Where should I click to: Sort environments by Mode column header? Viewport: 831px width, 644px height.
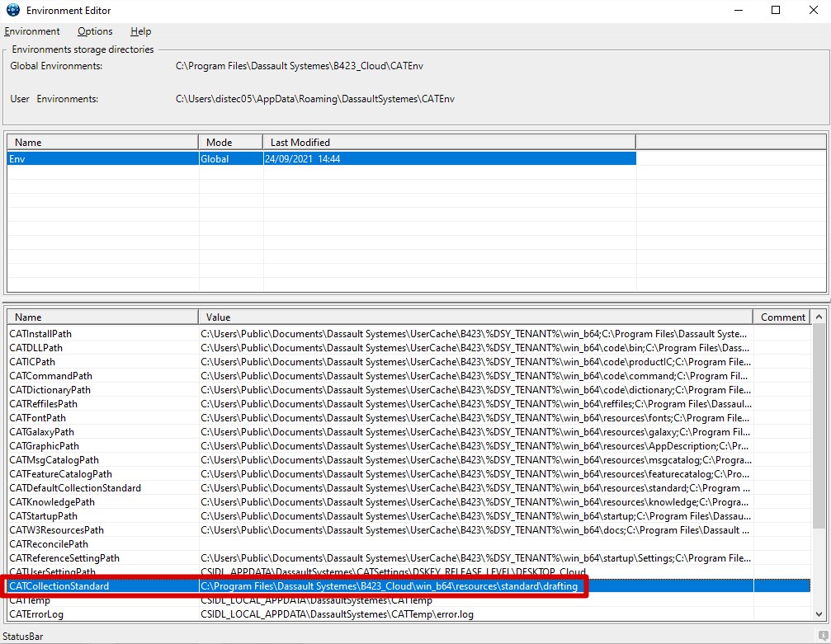(x=230, y=142)
